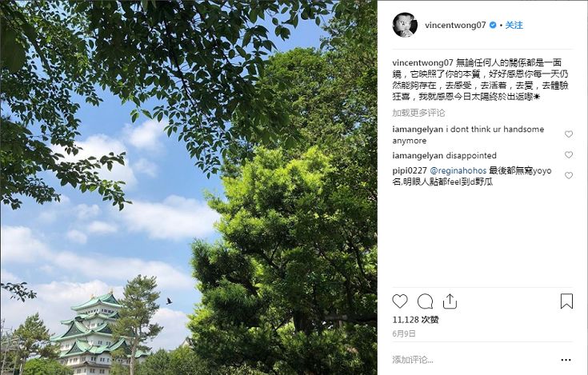This screenshot has height=375, width=588.
Task: View the likes list via 11,128 次赞
Action: (x=415, y=320)
